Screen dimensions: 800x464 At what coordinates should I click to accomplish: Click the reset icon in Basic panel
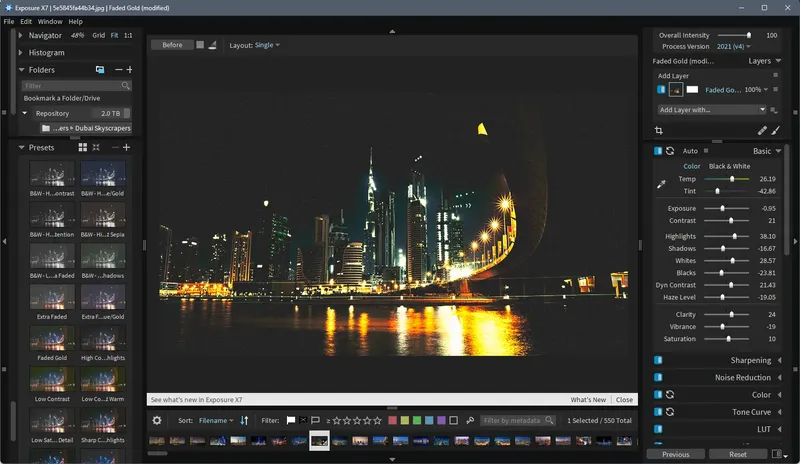click(670, 151)
